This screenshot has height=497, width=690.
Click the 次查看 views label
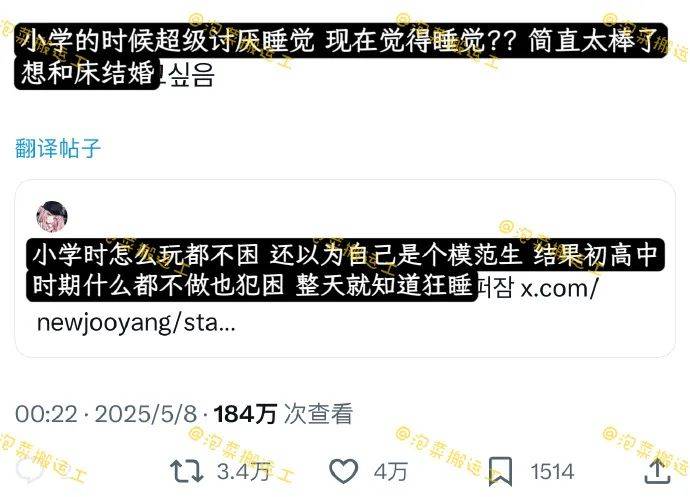pyautogui.click(x=318, y=413)
